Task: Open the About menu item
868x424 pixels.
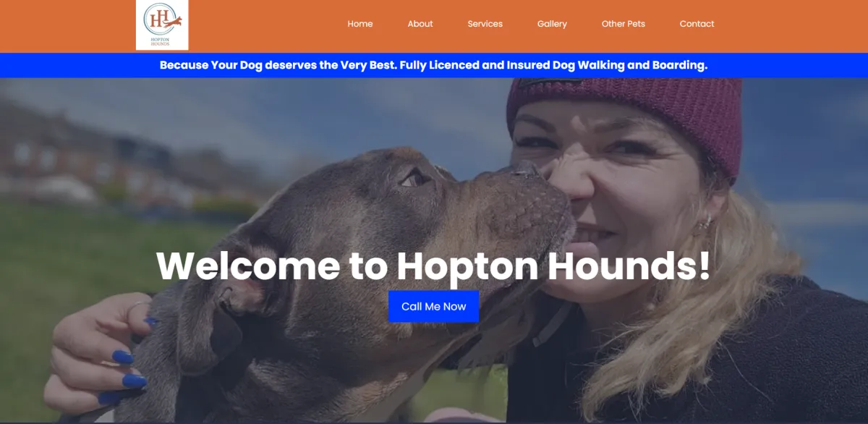Action: (x=420, y=24)
